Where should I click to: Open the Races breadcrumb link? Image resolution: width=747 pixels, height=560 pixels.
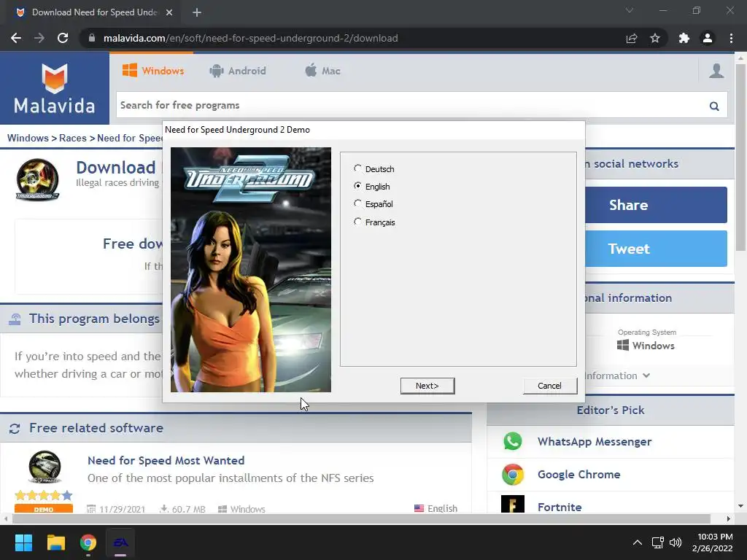(73, 138)
